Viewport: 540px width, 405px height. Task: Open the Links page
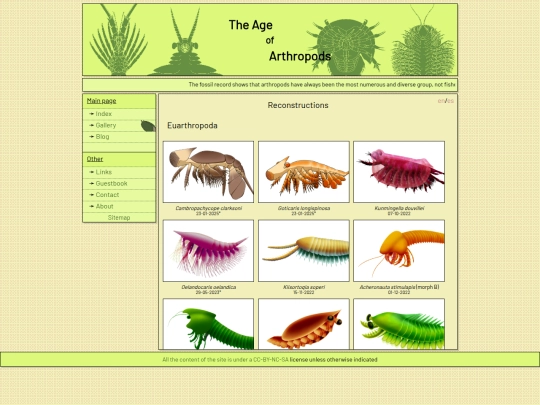pos(104,172)
